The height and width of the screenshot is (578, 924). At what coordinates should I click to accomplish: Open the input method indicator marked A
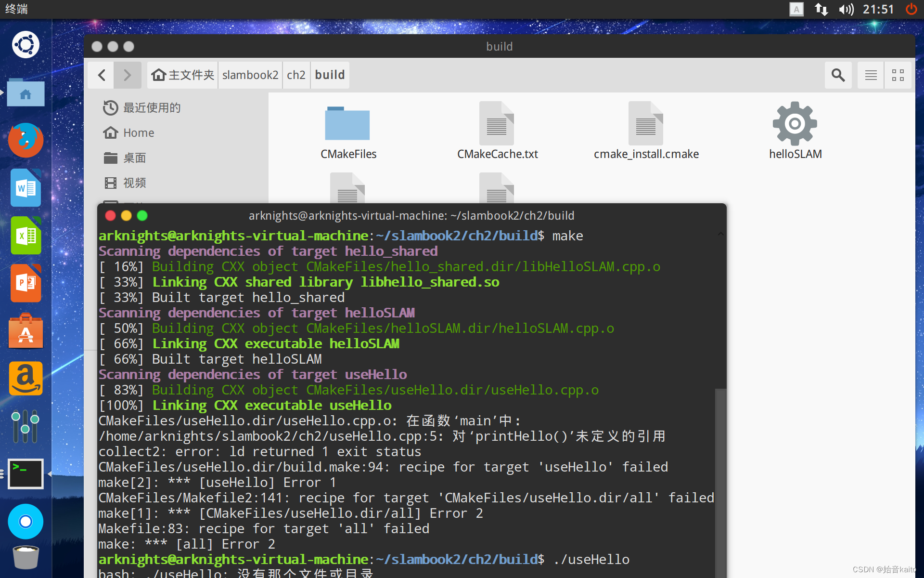(796, 9)
